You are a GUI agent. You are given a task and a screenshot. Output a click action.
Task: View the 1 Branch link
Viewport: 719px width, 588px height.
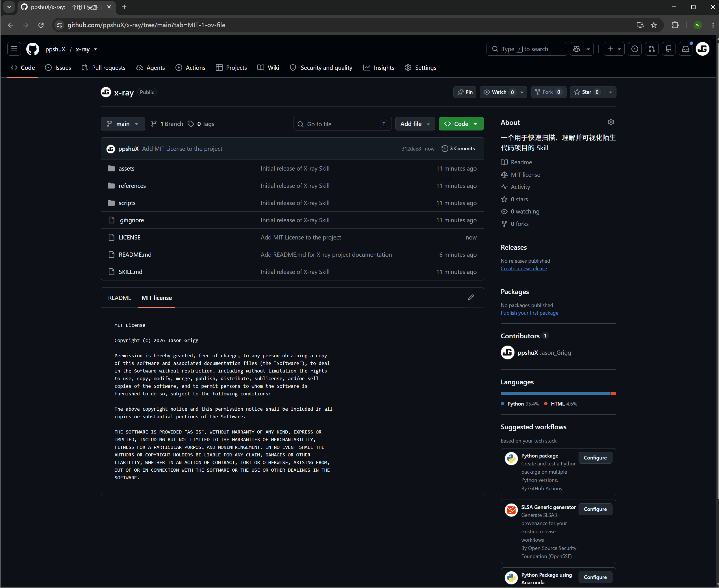pos(167,124)
